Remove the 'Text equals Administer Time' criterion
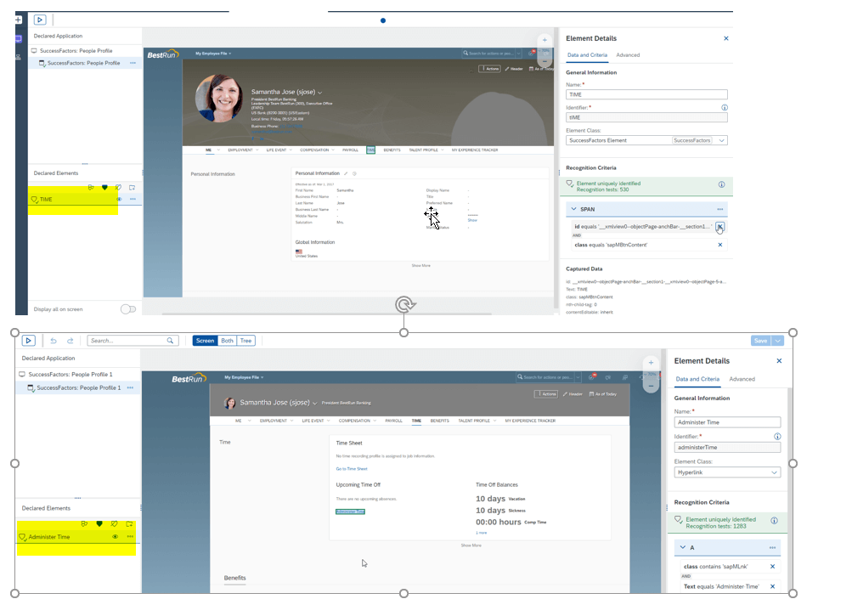852x616 pixels. 773,586
